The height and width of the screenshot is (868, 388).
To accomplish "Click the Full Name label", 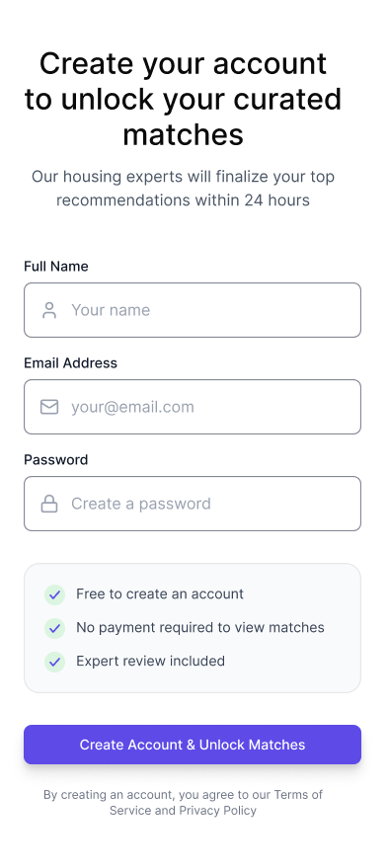I will tap(56, 267).
